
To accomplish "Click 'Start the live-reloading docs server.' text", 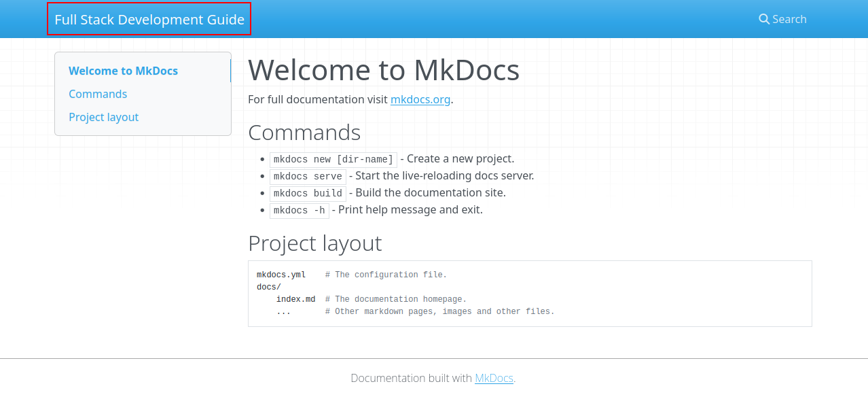I will [445, 175].
